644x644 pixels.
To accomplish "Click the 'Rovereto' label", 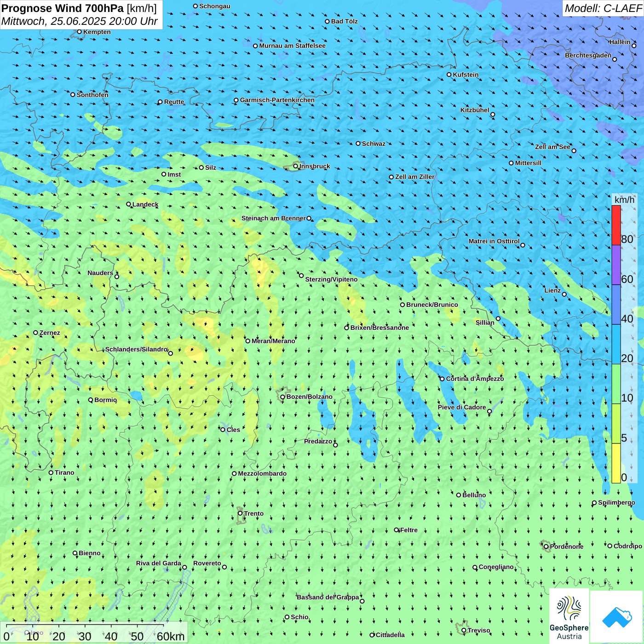I will 207,563.
